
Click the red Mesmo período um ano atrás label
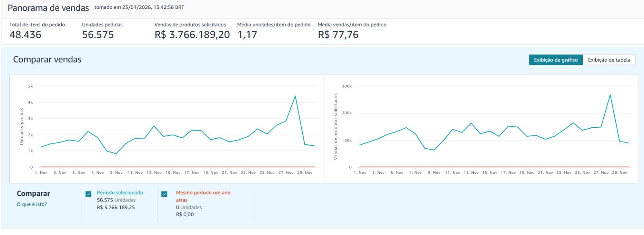click(203, 193)
